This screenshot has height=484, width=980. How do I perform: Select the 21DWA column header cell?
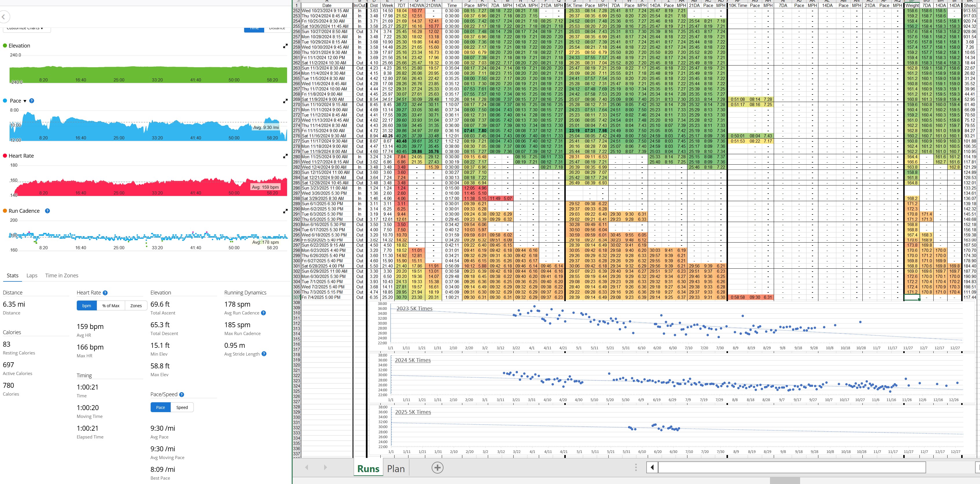pos(433,5)
